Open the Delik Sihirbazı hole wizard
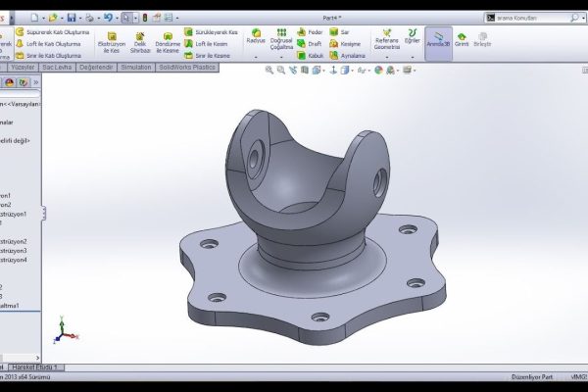The image size is (588, 392). click(140, 44)
